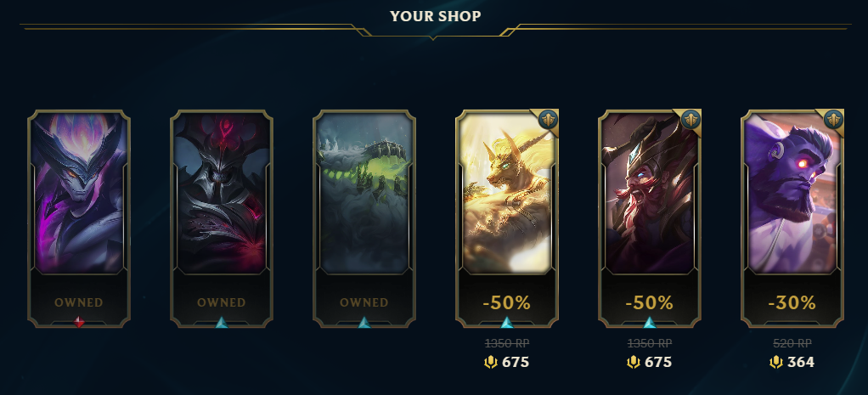Click the 364 discounted price
The height and width of the screenshot is (395, 868).
click(800, 363)
